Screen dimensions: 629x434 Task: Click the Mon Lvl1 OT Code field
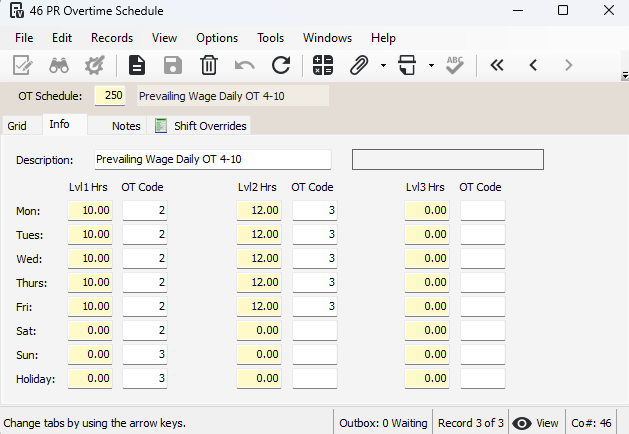point(145,210)
